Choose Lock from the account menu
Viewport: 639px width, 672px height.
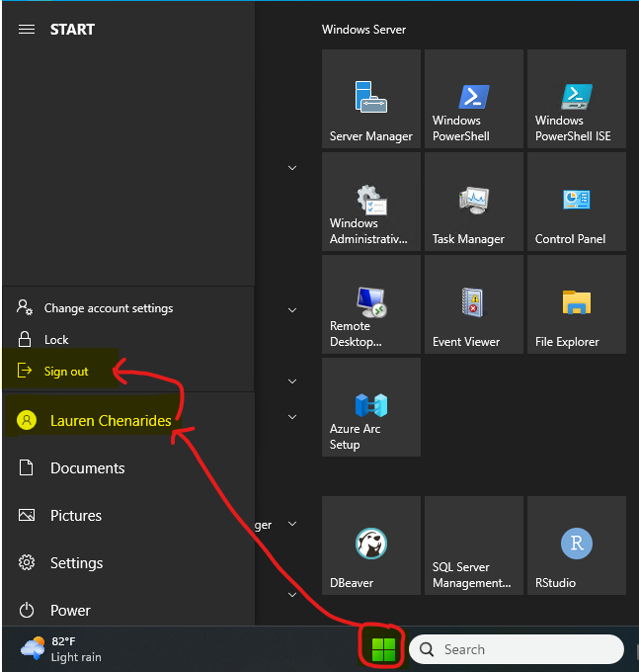point(127,339)
